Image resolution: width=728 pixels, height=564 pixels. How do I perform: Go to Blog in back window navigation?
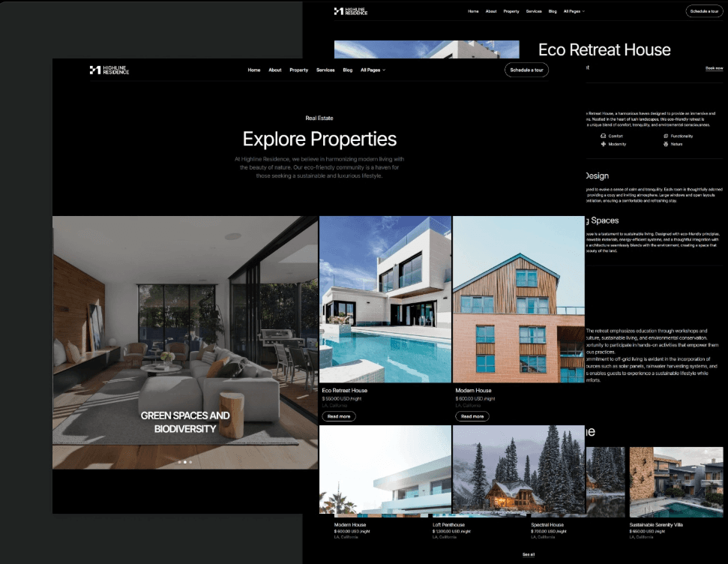click(x=553, y=11)
